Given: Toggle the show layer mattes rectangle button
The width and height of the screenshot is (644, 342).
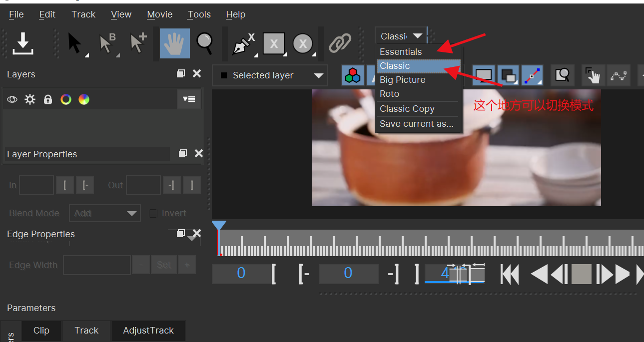Looking at the screenshot, I should click(484, 75).
